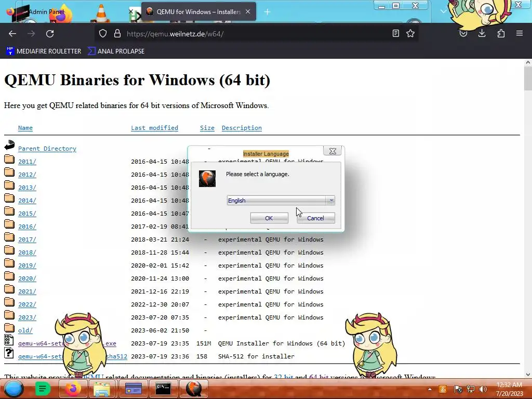
Task: Download the qemu-w64-setup .exe installer link
Action: [67, 343]
